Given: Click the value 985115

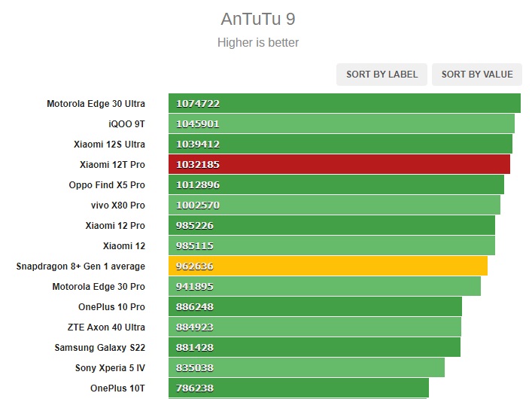Looking at the screenshot, I should 195,246.
